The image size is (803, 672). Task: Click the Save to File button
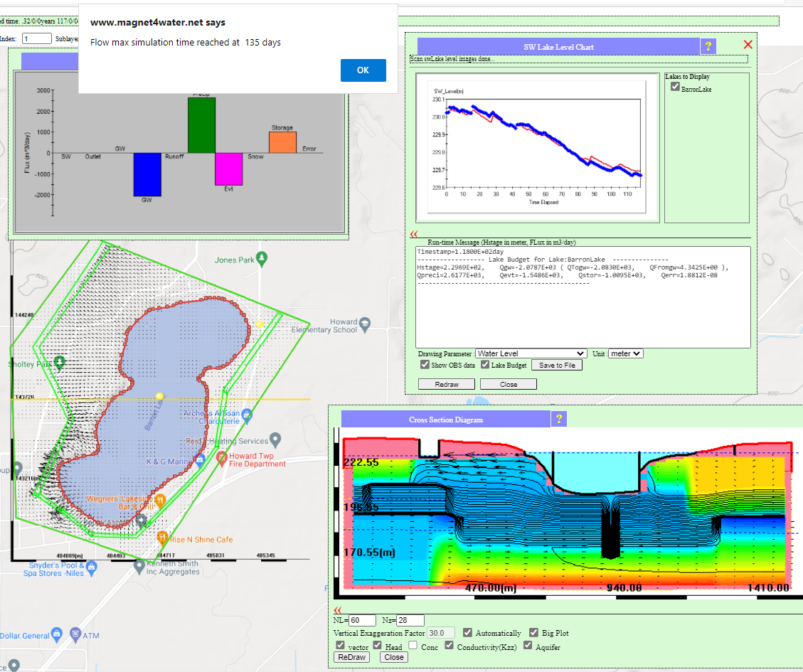tap(557, 366)
